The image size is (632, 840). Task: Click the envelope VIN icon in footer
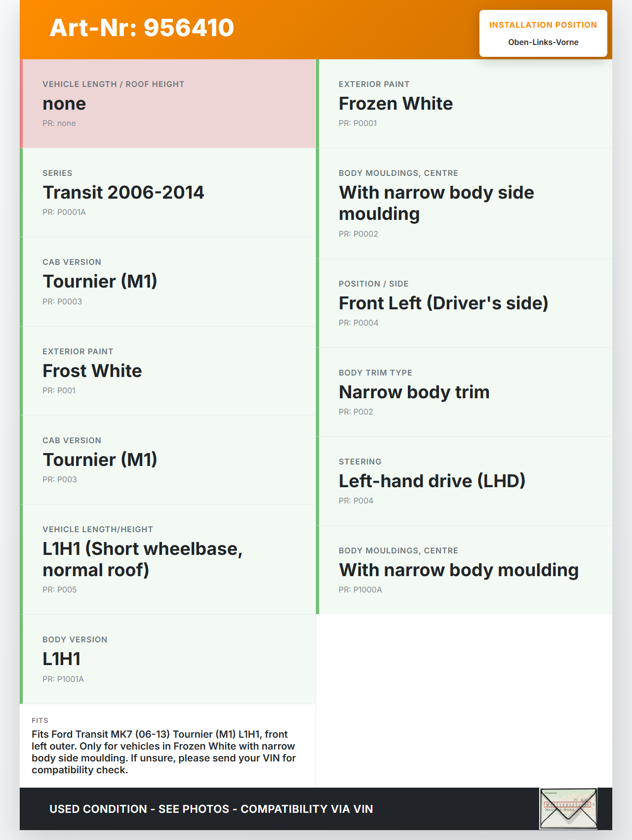[x=568, y=808]
